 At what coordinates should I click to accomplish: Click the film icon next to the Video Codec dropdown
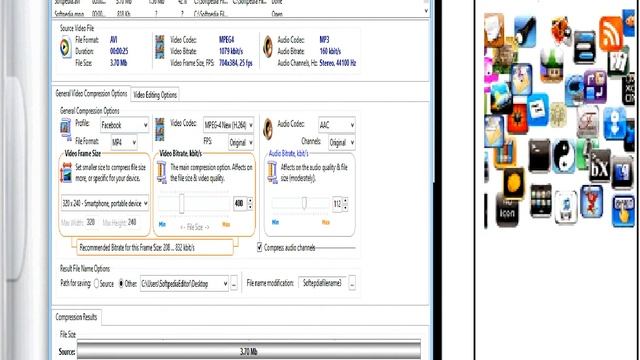160,129
